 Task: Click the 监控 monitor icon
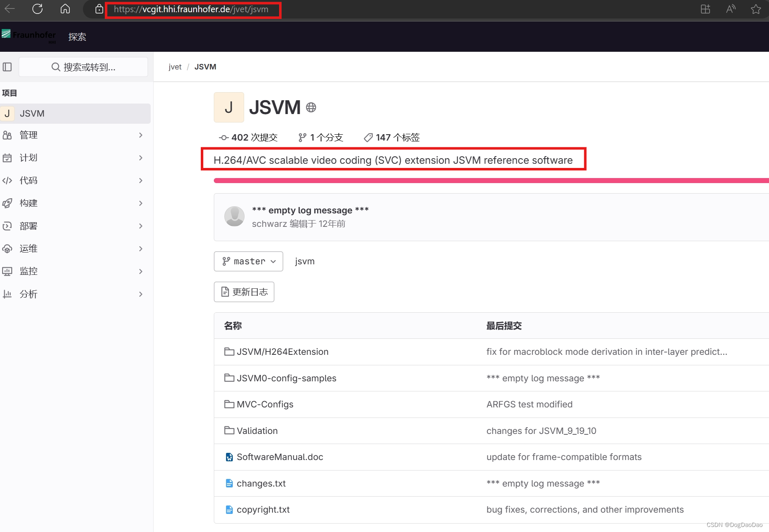[7, 271]
